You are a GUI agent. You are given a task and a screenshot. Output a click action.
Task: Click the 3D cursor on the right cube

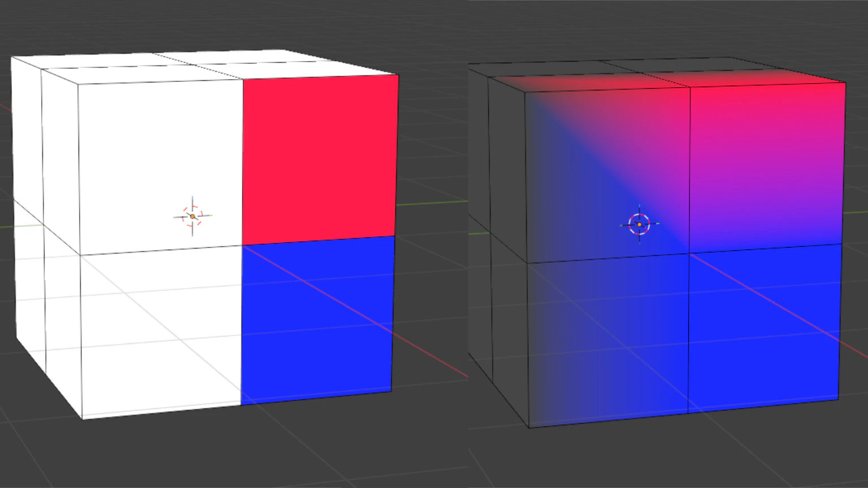click(x=639, y=224)
